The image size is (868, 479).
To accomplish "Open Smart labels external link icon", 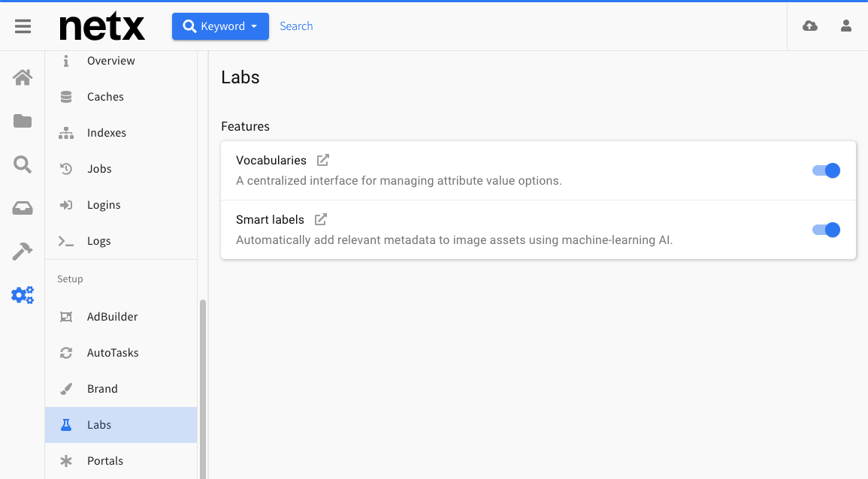I will 320,219.
